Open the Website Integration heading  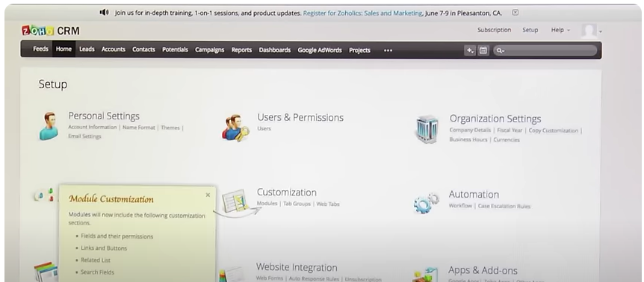(x=297, y=268)
